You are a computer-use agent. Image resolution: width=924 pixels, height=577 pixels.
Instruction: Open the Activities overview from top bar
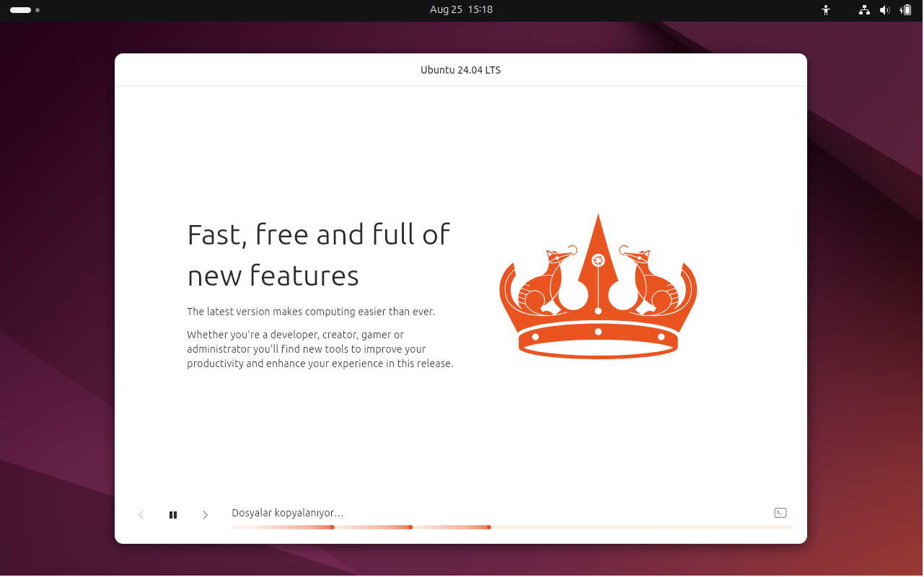[x=25, y=10]
